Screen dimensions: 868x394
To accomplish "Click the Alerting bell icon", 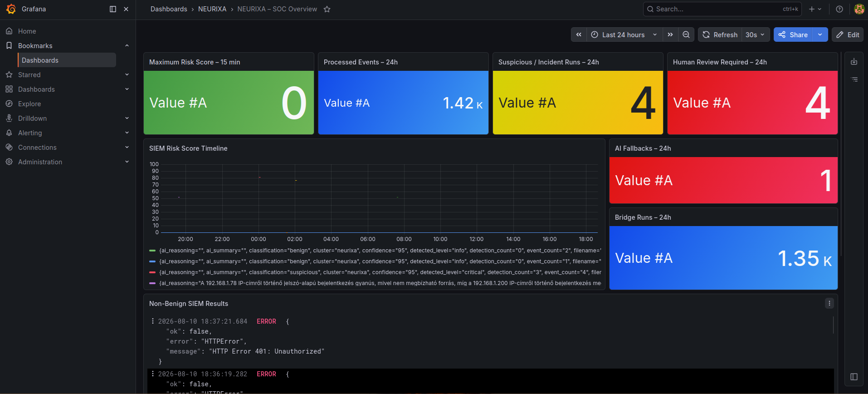I will coord(9,133).
